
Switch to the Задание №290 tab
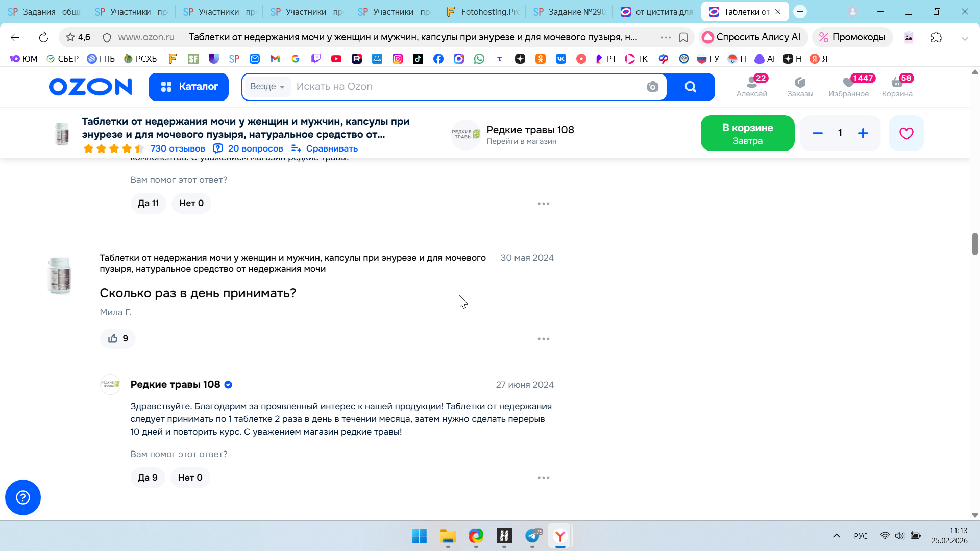pyautogui.click(x=569, y=12)
